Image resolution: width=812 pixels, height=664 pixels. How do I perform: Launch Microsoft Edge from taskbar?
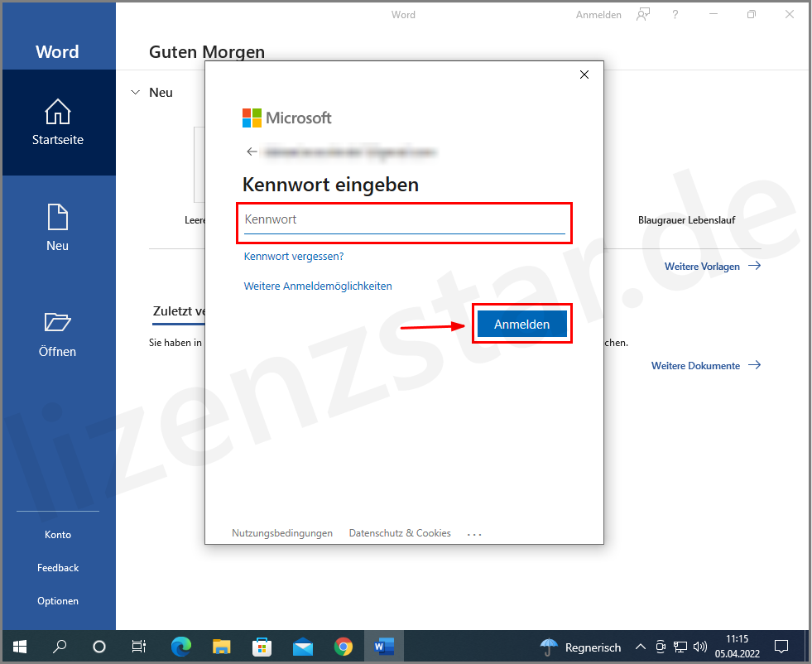[180, 647]
